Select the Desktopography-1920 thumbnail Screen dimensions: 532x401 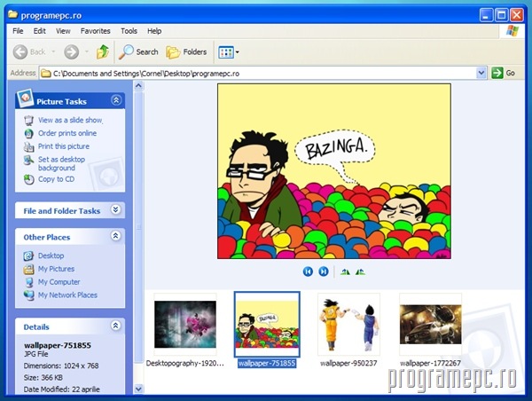[x=185, y=325]
